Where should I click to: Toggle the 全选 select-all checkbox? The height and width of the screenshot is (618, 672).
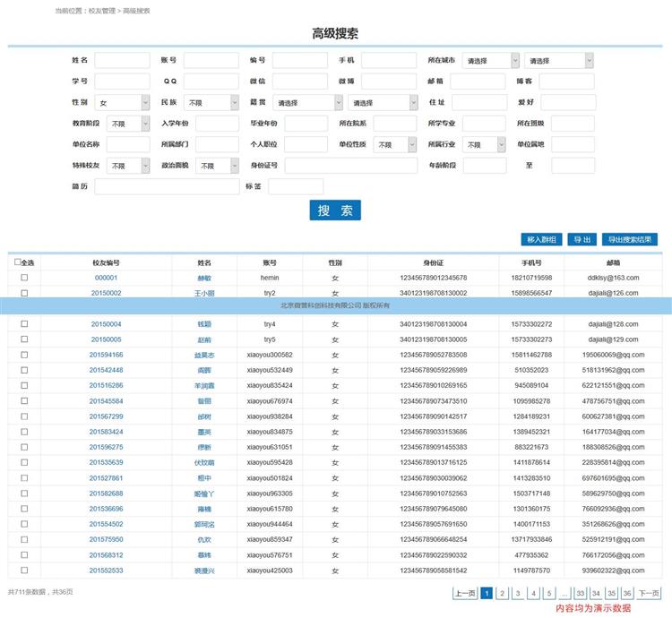click(17, 262)
